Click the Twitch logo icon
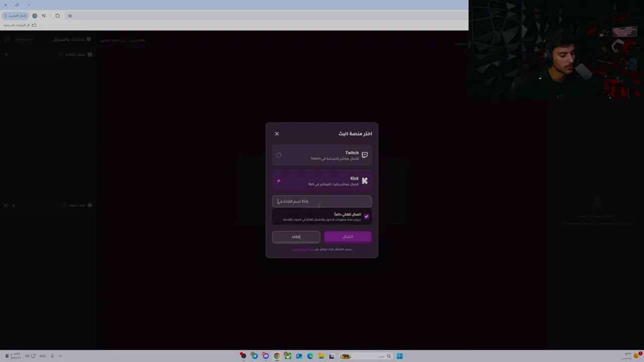This screenshot has height=362, width=644. pos(365,155)
